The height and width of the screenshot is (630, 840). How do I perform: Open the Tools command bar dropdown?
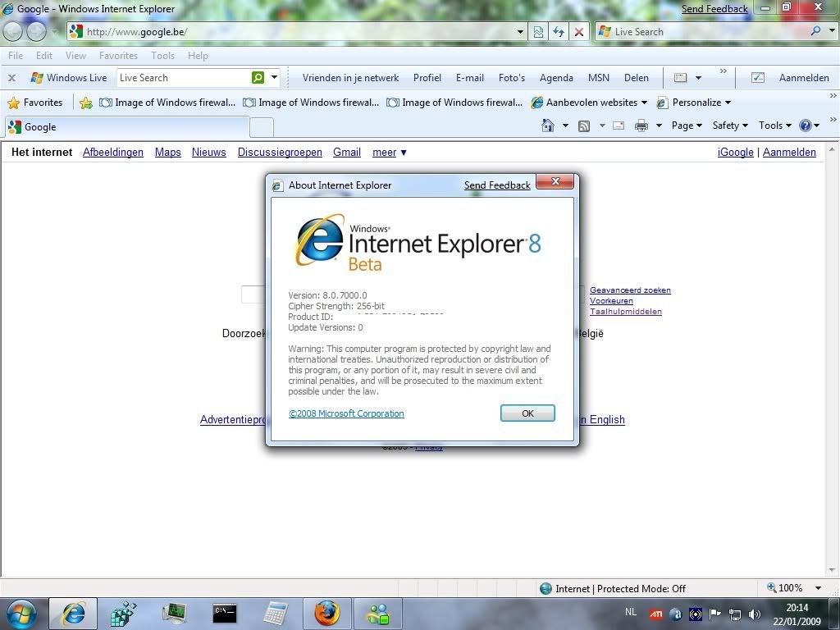point(774,126)
